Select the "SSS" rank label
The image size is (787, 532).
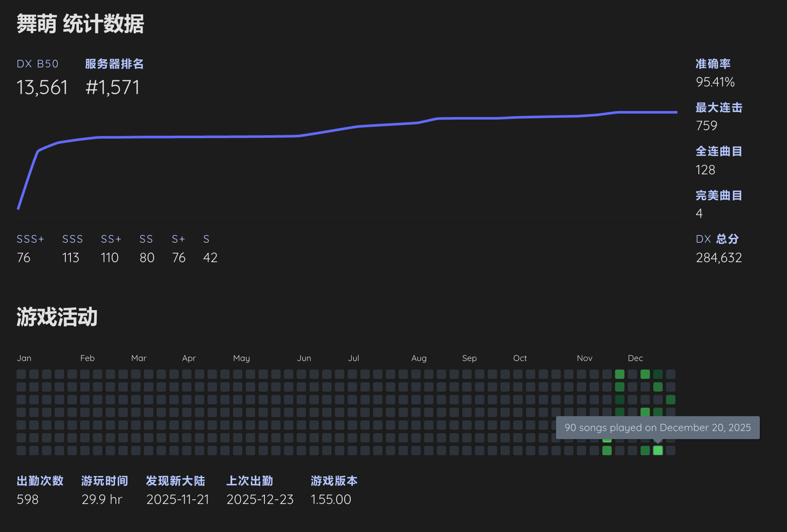pyautogui.click(x=73, y=239)
